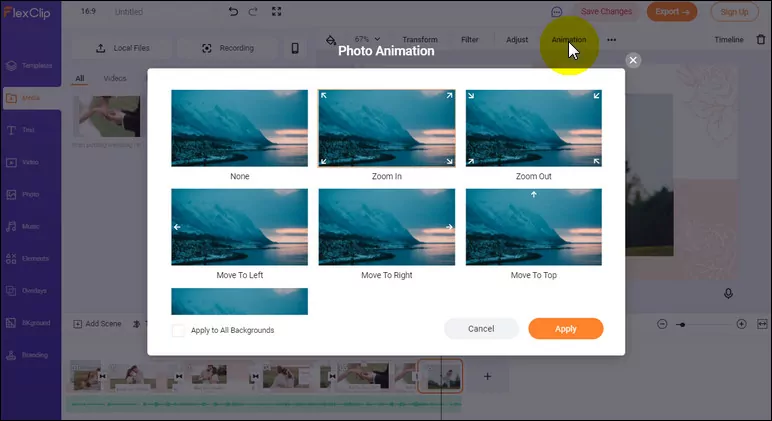Choose the Zoom In animation
Viewport: 772px width, 421px height.
pos(386,128)
